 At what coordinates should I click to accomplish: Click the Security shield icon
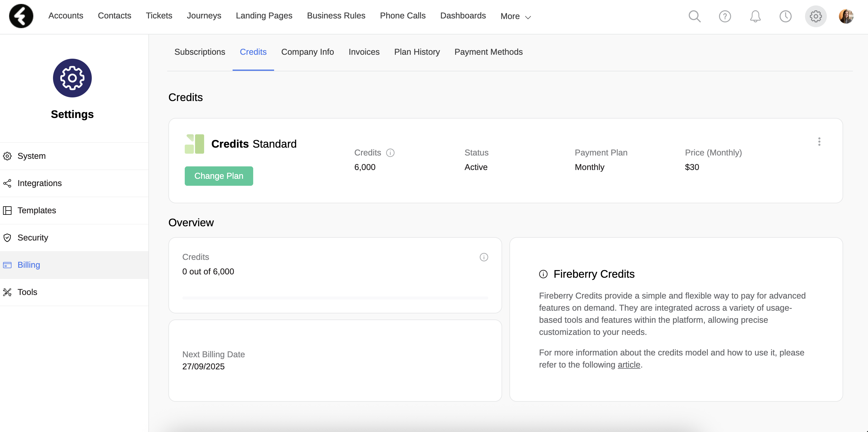(7, 238)
